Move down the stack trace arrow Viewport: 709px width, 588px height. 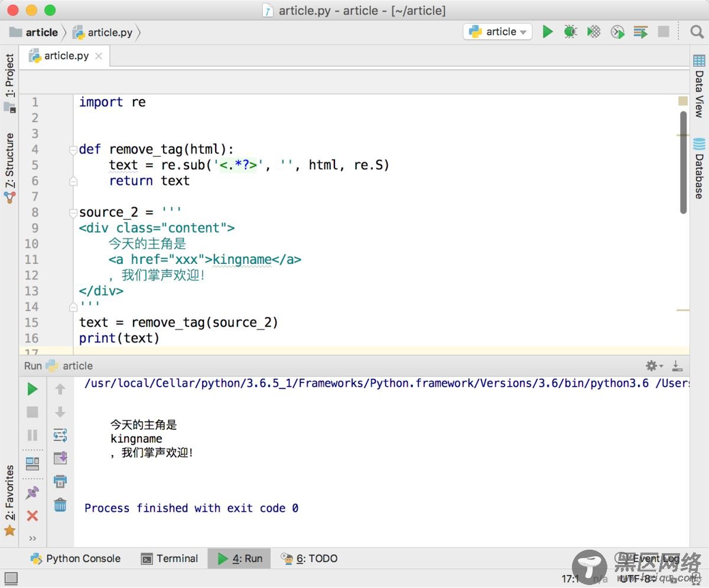pos(60,412)
